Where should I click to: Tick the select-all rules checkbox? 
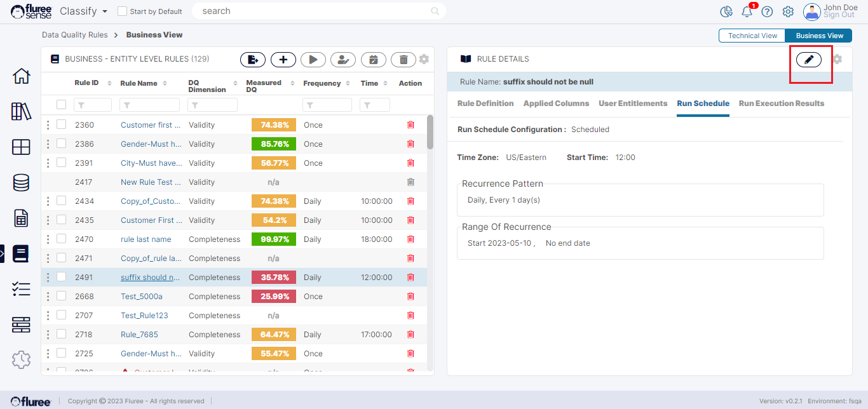(61, 105)
